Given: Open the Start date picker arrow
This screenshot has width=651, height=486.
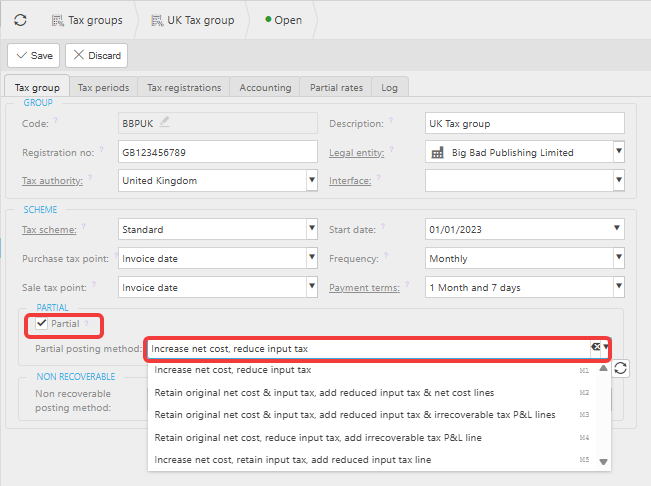Looking at the screenshot, I should (x=617, y=228).
